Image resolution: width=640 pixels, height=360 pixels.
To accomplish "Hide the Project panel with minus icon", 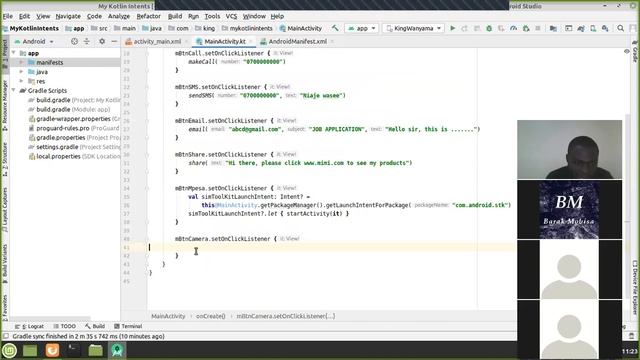I will click(114, 41).
